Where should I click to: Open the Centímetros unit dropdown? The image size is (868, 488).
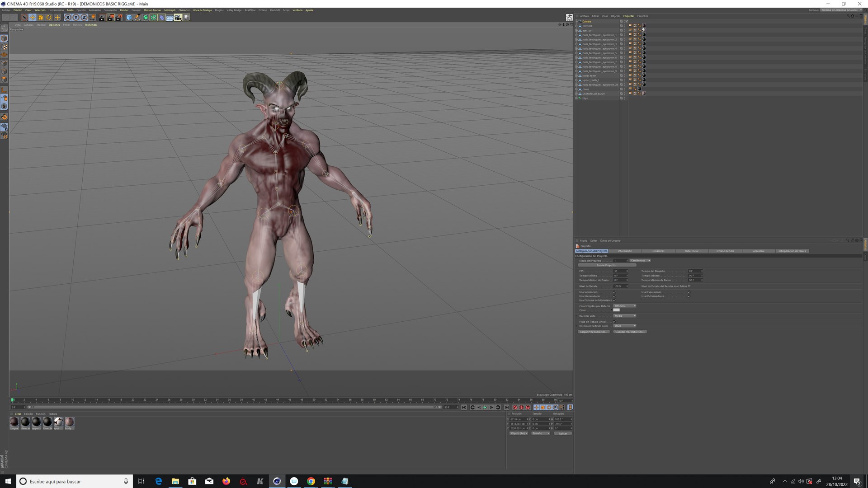coord(640,260)
